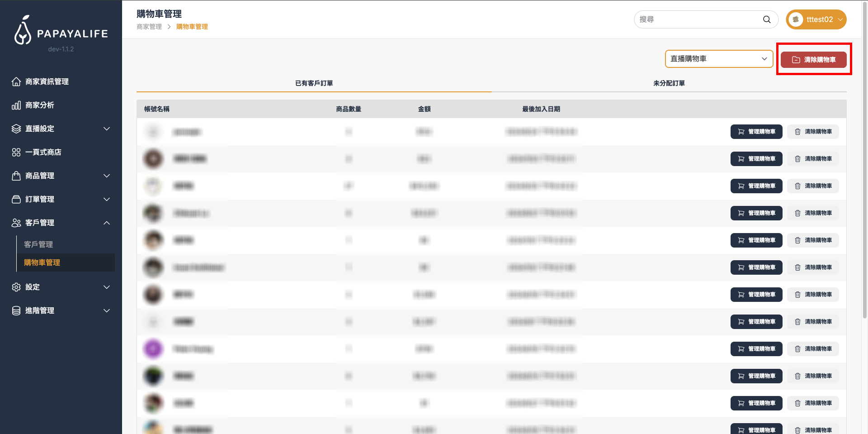
Task: Open 一頁式商店 grid icon item
Action: tap(16, 152)
